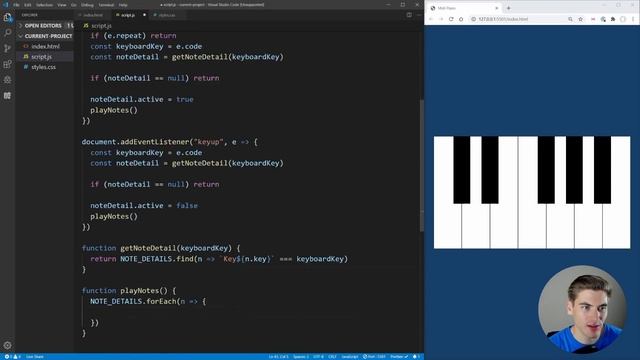This screenshot has width=640, height=360.
Task: Open the Terminal menu
Action: click(106, 5)
